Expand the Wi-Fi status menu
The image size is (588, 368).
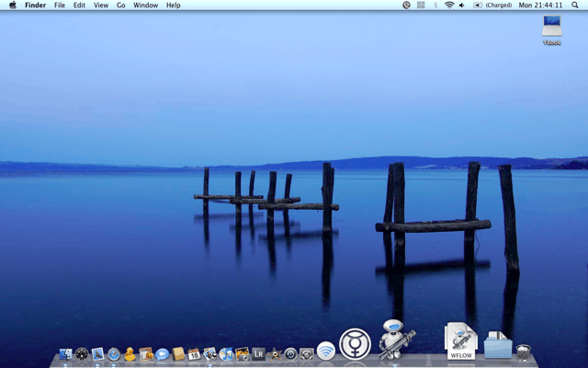coord(449,6)
